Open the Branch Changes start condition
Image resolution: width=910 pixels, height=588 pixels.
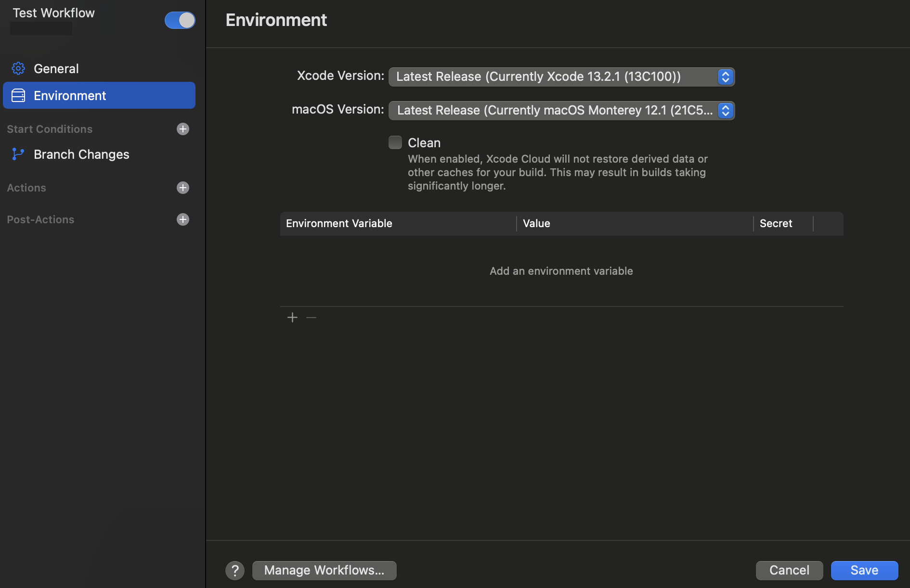[99, 154]
